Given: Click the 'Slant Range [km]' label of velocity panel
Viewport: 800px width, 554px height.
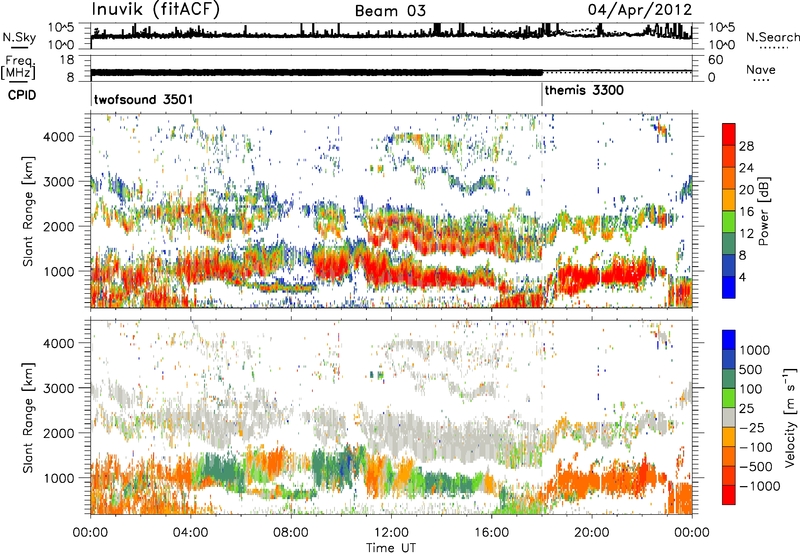Looking at the screenshot, I should [28, 417].
